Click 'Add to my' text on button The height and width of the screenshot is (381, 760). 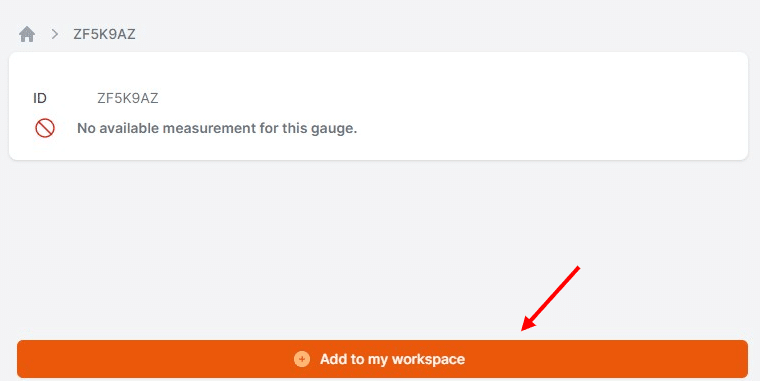click(x=354, y=359)
